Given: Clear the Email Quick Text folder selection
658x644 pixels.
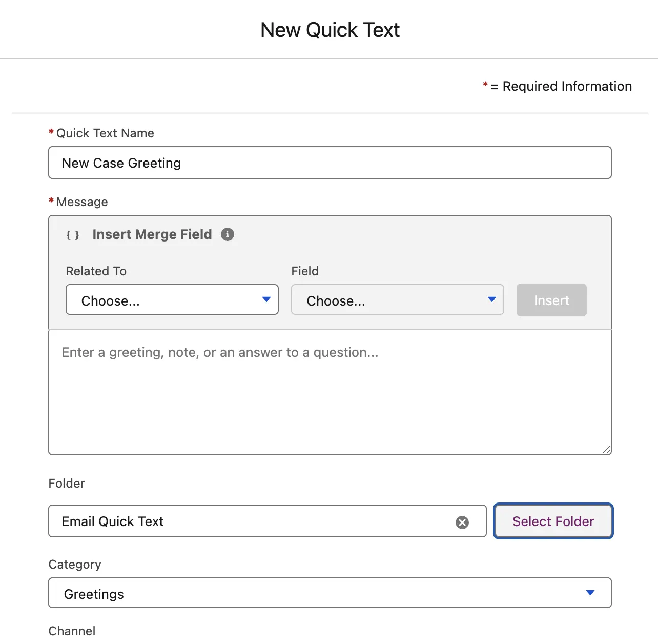Looking at the screenshot, I should 462,522.
